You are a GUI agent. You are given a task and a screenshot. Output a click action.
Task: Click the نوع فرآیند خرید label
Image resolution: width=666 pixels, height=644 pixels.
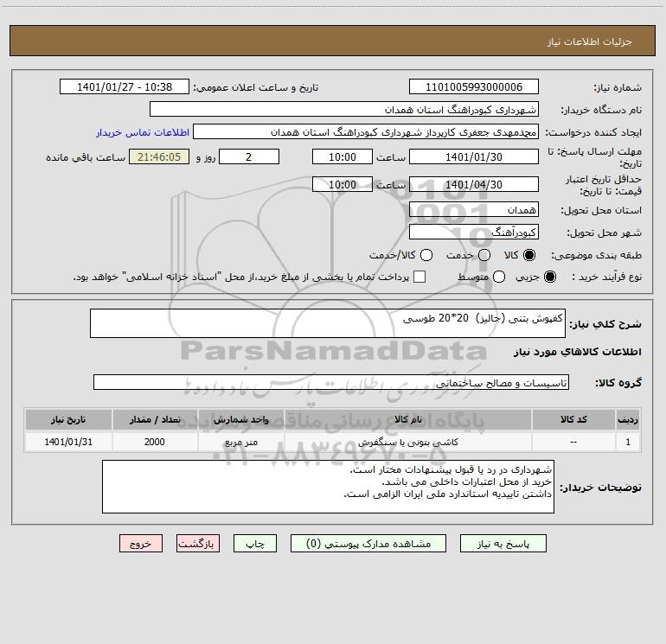coord(606,277)
